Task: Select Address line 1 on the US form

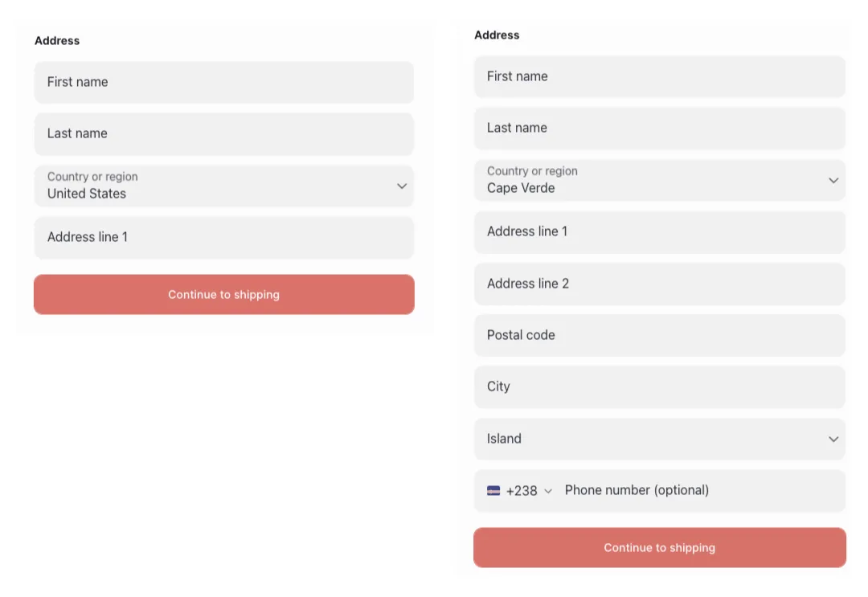Action: click(x=223, y=237)
